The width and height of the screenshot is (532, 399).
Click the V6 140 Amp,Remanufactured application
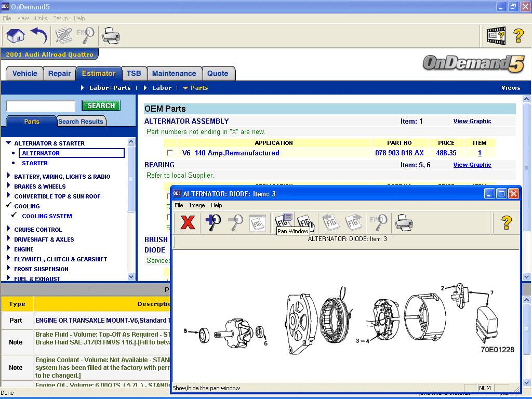[231, 153]
